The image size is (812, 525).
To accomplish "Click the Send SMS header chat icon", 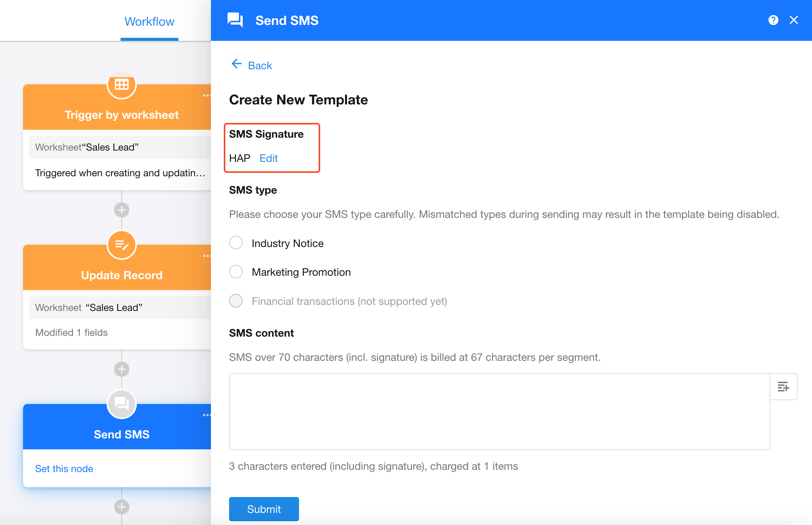I will pos(235,20).
